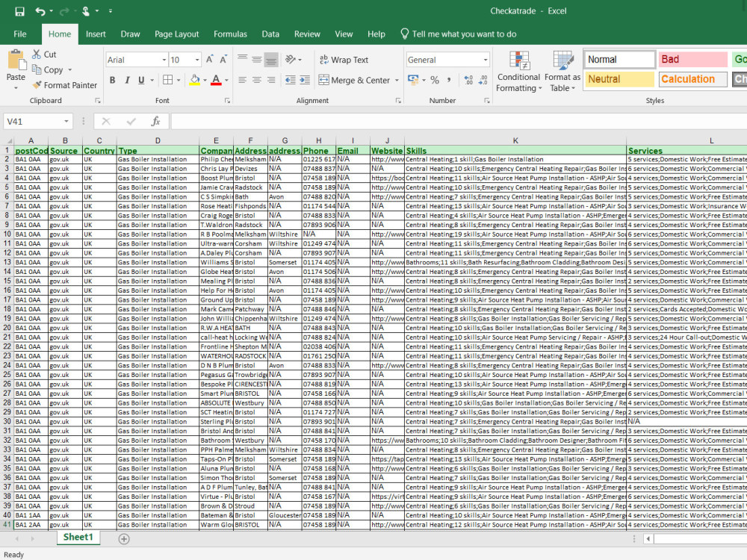Switch to the Insert tab
Image resolution: width=747 pixels, height=560 pixels.
(x=96, y=34)
